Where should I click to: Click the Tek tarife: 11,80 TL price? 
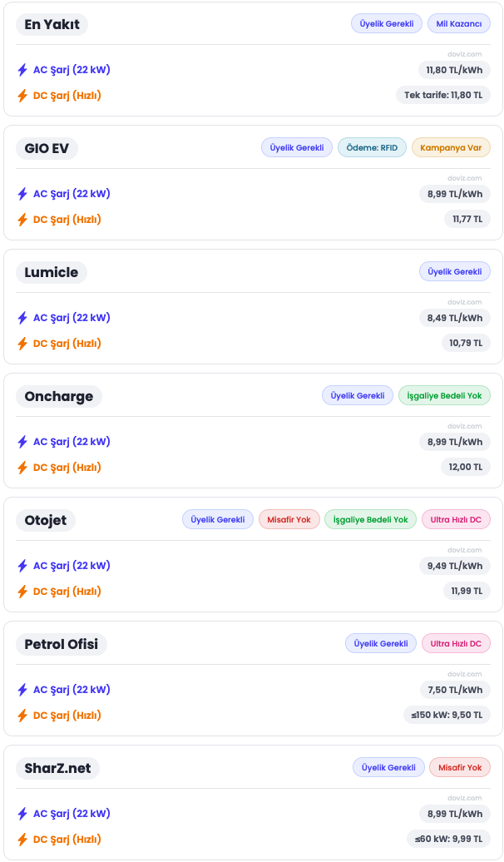tap(443, 95)
